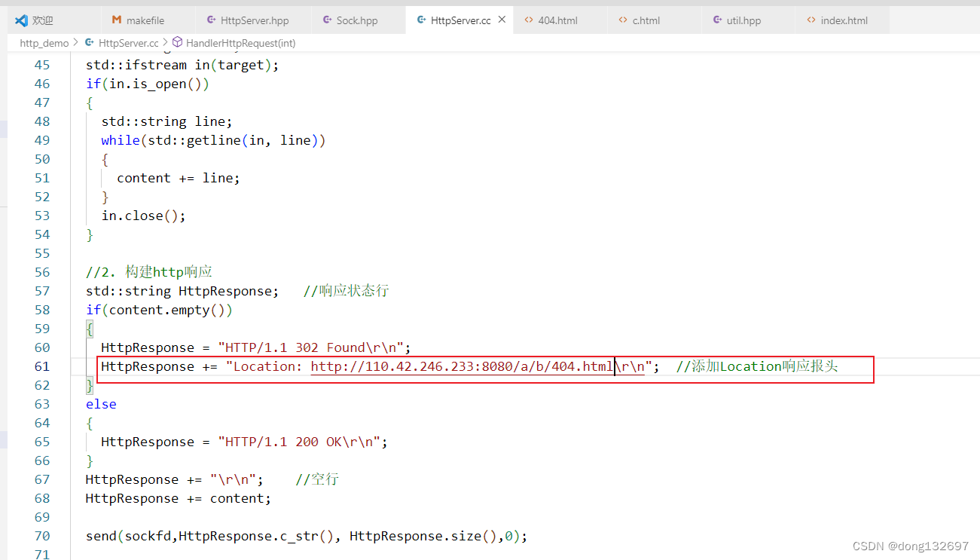Open the makefile tab
This screenshot has width=980, height=560.
pyautogui.click(x=148, y=20)
